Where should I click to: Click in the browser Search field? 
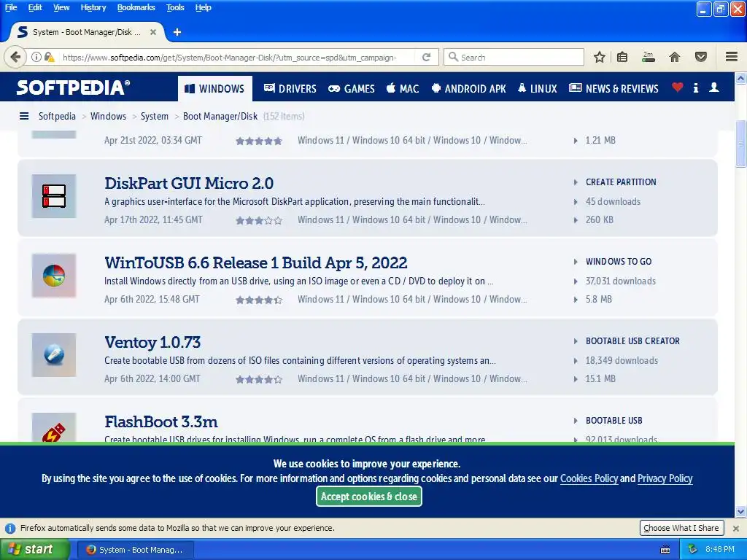coord(514,57)
